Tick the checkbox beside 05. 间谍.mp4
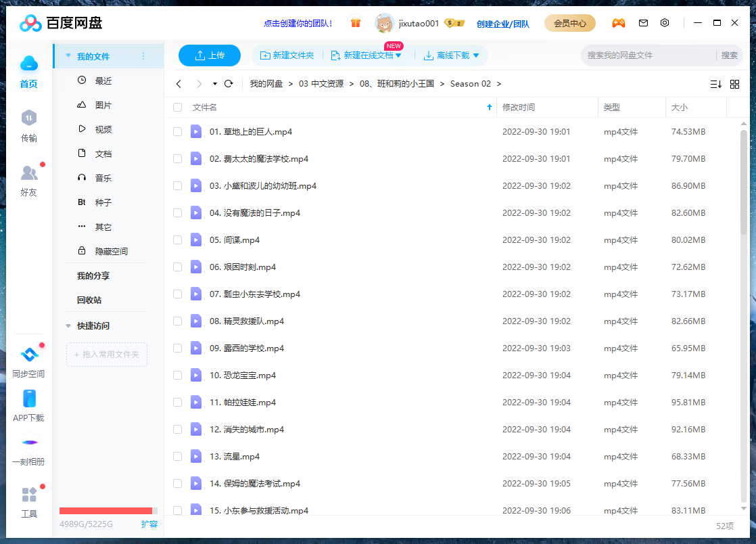The height and width of the screenshot is (544, 756). (x=177, y=240)
